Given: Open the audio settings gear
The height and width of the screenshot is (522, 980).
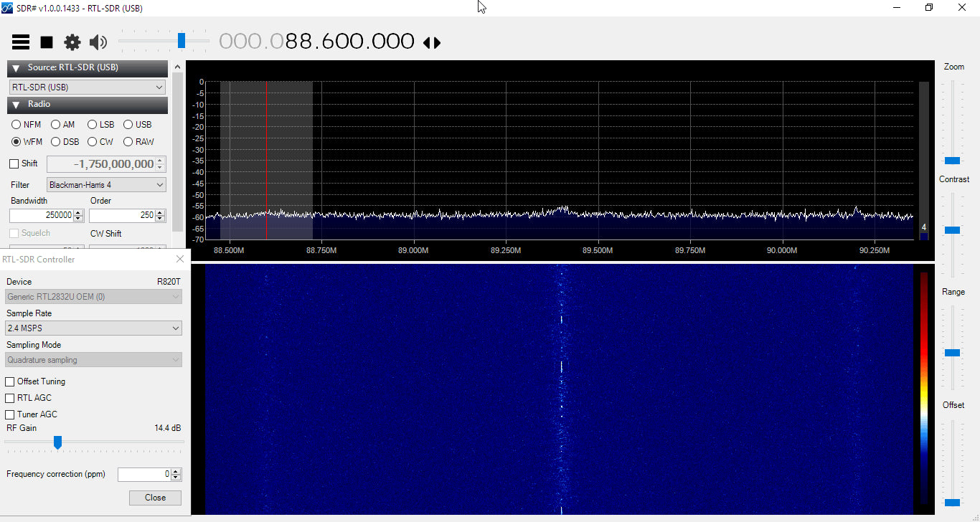Looking at the screenshot, I should 72,42.
